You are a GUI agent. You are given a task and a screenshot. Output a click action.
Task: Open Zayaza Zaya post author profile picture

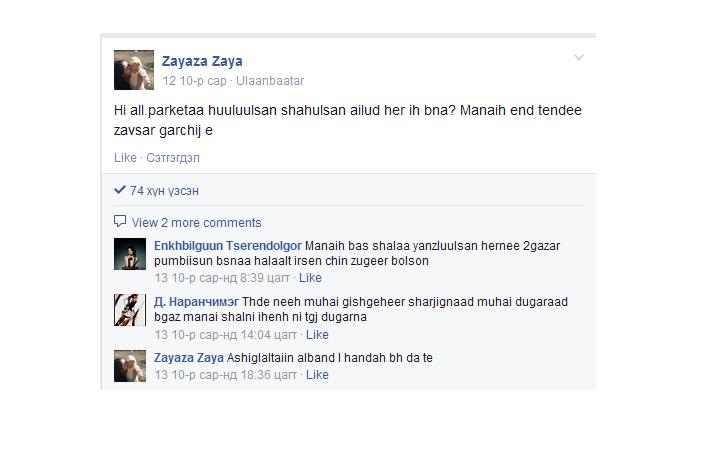134,70
